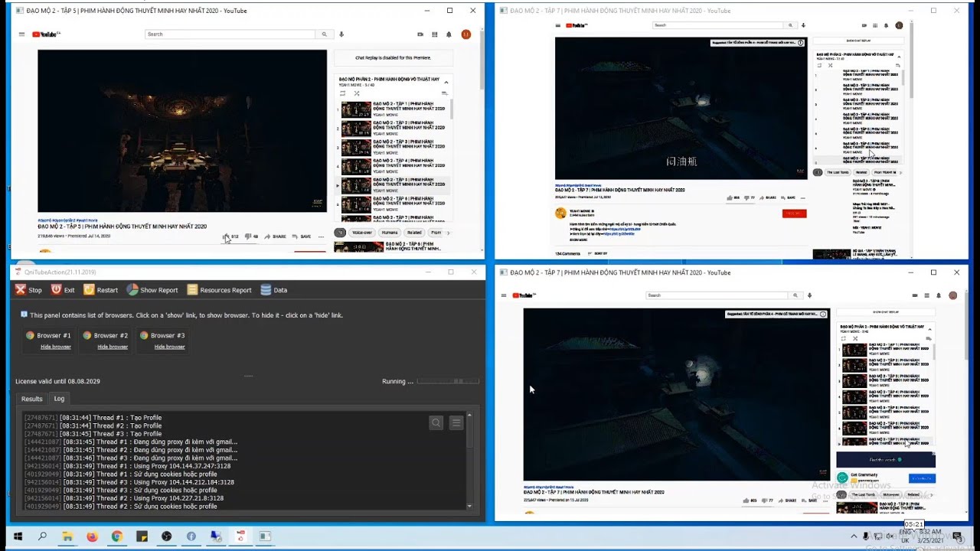Open Chrome from the taskbar
The height and width of the screenshot is (551, 980).
(117, 536)
